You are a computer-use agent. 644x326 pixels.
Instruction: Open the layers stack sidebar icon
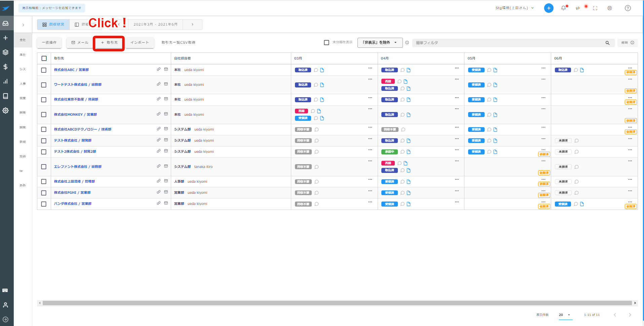point(5,52)
